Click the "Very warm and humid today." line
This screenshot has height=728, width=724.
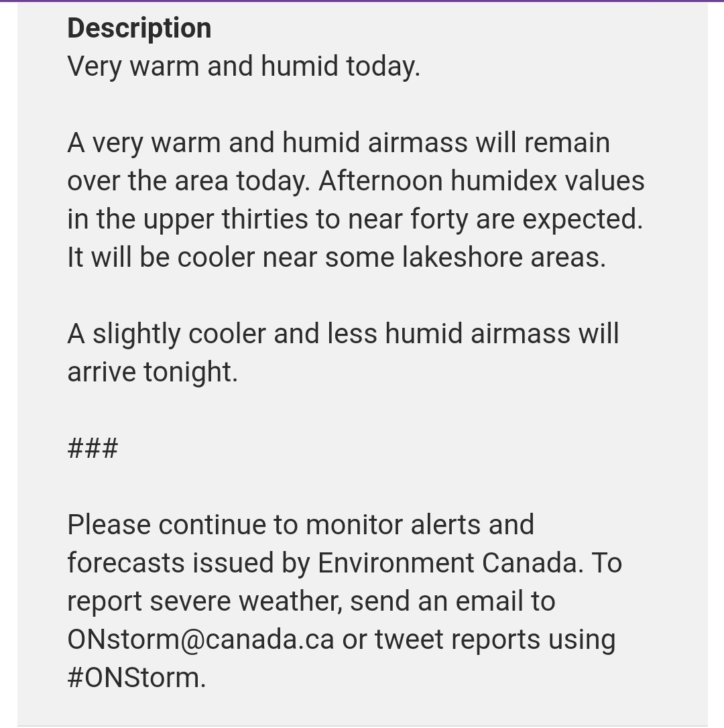(x=244, y=66)
